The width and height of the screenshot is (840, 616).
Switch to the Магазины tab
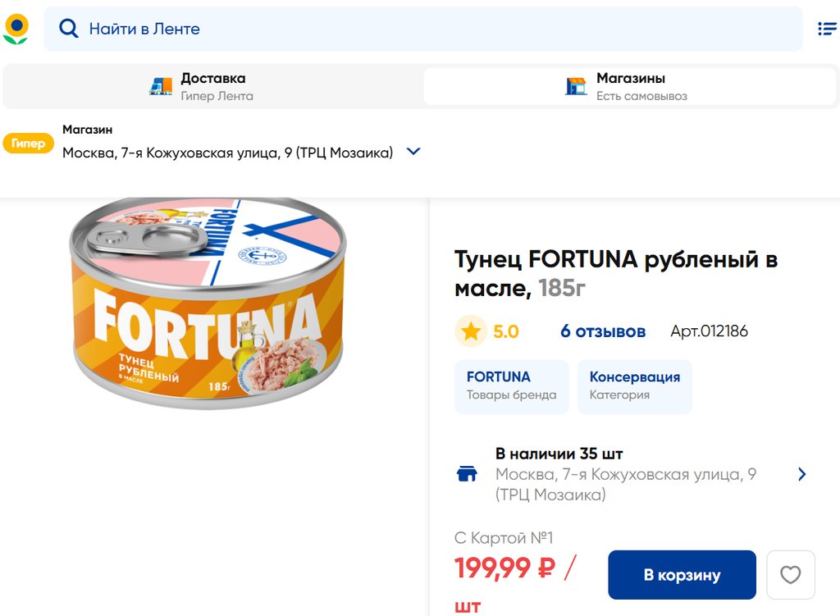click(629, 86)
